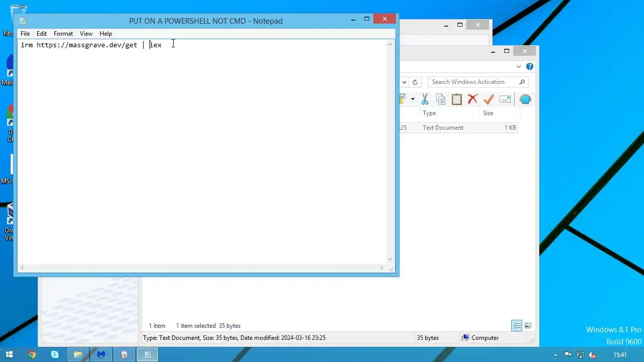Click the Properties card icon in Explorer
The image size is (644, 362).
pyautogui.click(x=505, y=99)
